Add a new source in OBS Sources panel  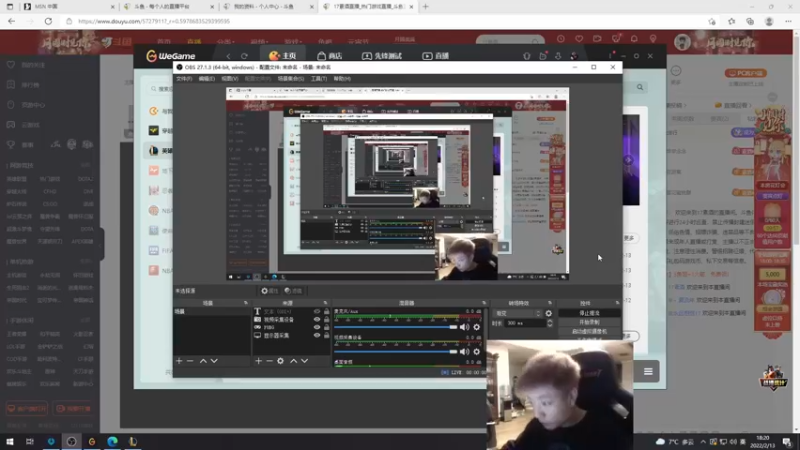259,361
